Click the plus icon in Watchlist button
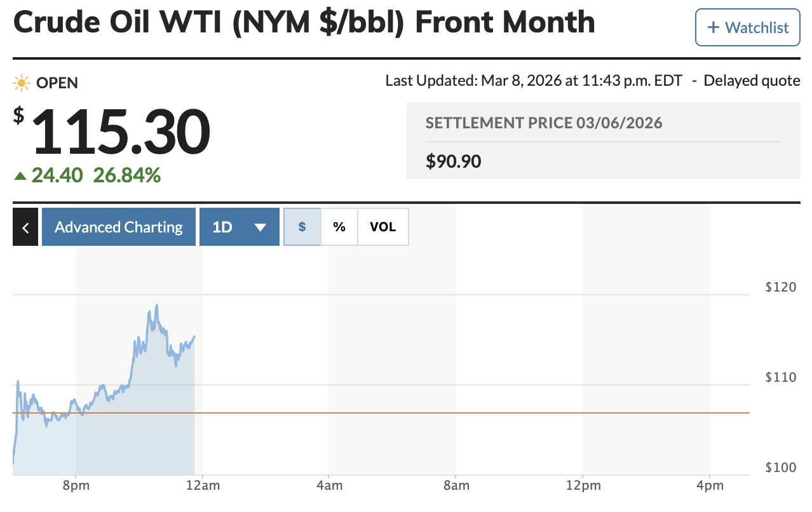Screen dimensions: 812x512 (x=714, y=27)
